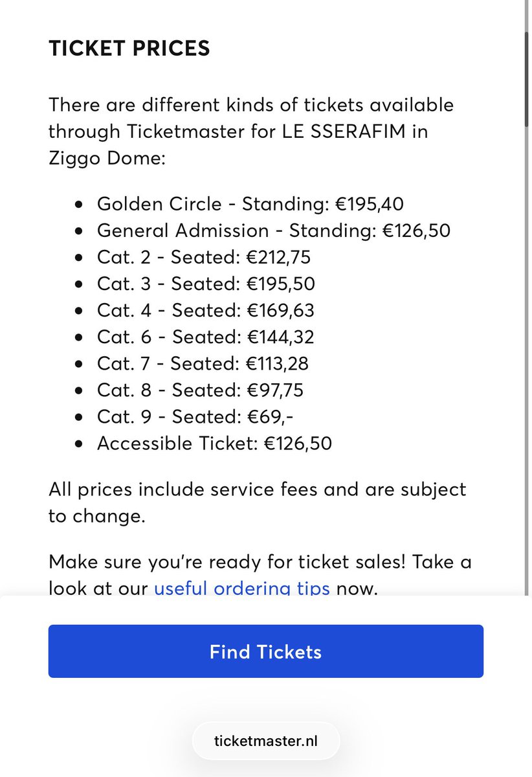
Task: Click the Cat. 2 Seated €212,75 item
Action: pos(204,257)
